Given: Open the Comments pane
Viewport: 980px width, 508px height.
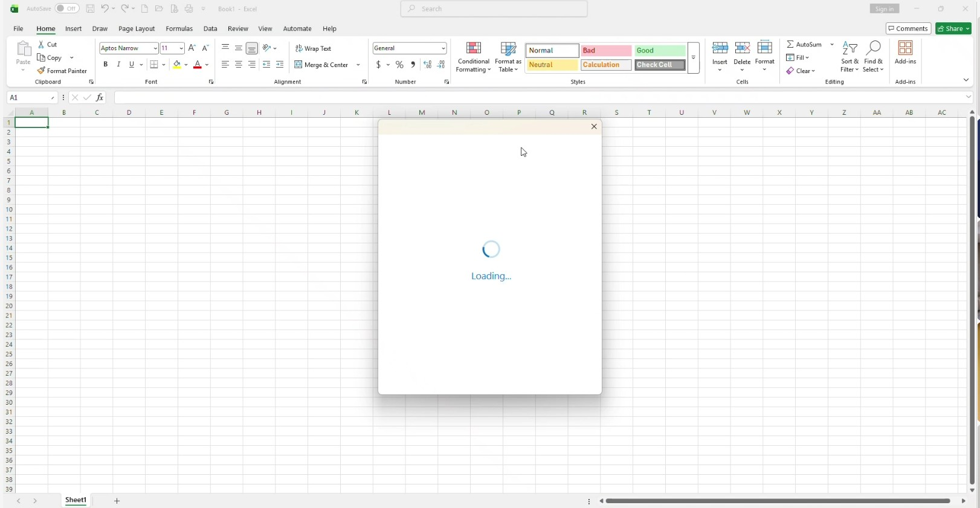Looking at the screenshot, I should (908, 28).
